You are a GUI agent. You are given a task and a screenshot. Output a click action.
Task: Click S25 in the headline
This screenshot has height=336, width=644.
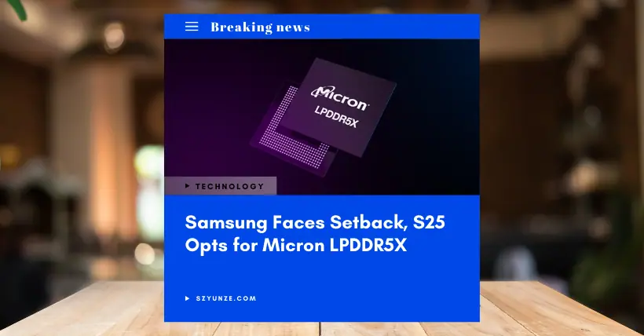pos(429,222)
